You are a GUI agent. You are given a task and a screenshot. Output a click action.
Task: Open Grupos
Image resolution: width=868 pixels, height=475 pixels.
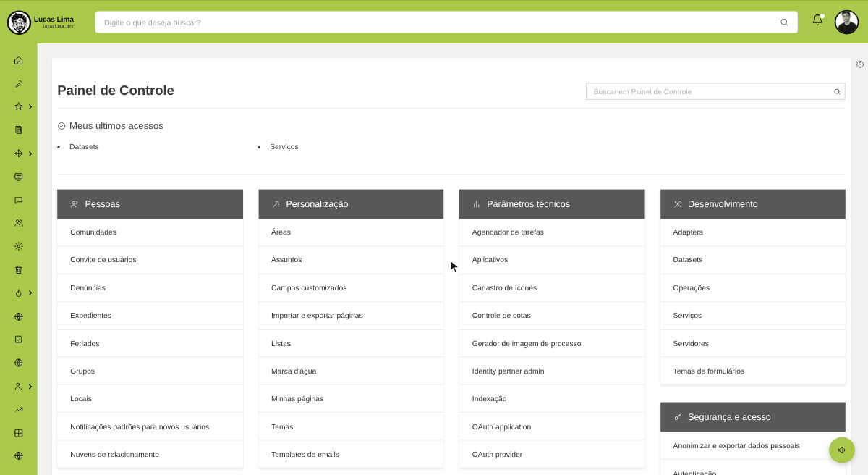[150, 371]
